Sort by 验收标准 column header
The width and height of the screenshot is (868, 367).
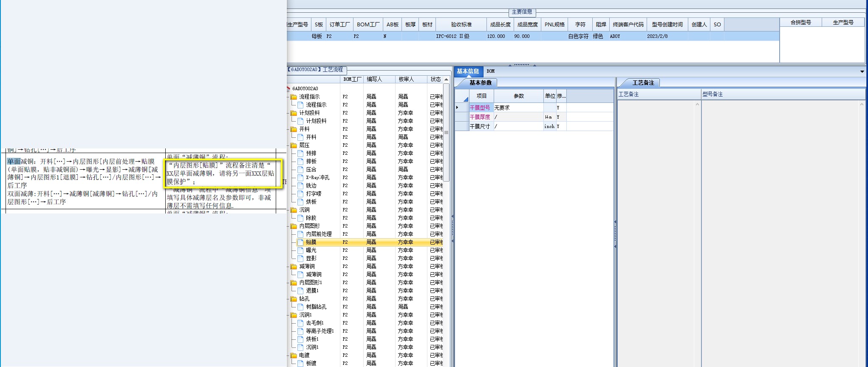click(x=461, y=25)
